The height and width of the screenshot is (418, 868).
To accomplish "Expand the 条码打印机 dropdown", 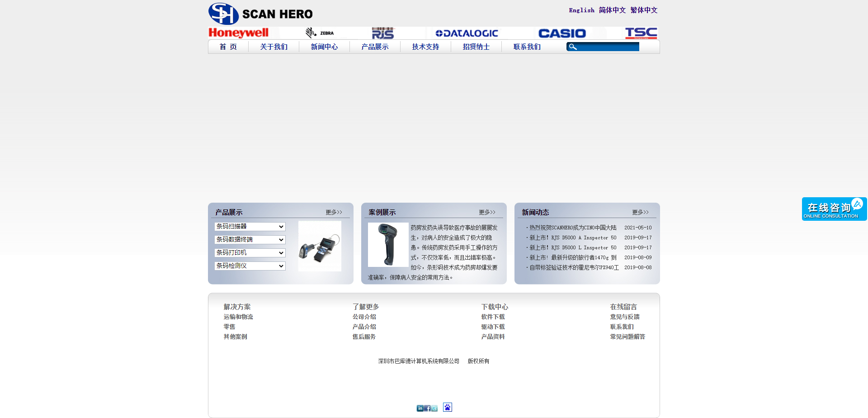I will click(250, 253).
